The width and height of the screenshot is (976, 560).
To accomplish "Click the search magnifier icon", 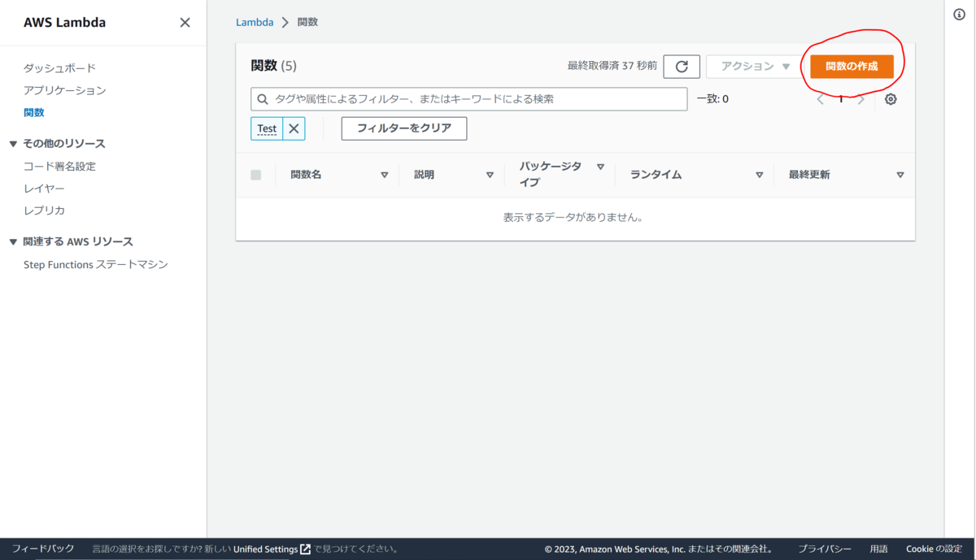I will (x=263, y=99).
